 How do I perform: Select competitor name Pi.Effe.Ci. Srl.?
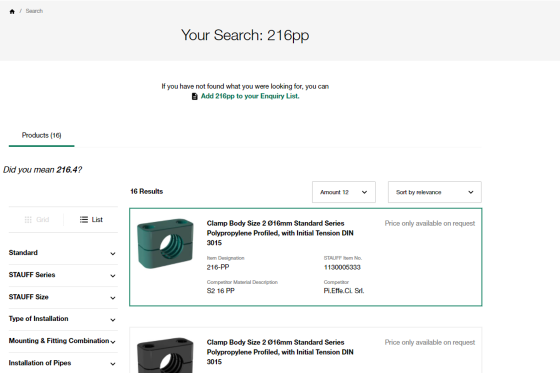(x=344, y=291)
